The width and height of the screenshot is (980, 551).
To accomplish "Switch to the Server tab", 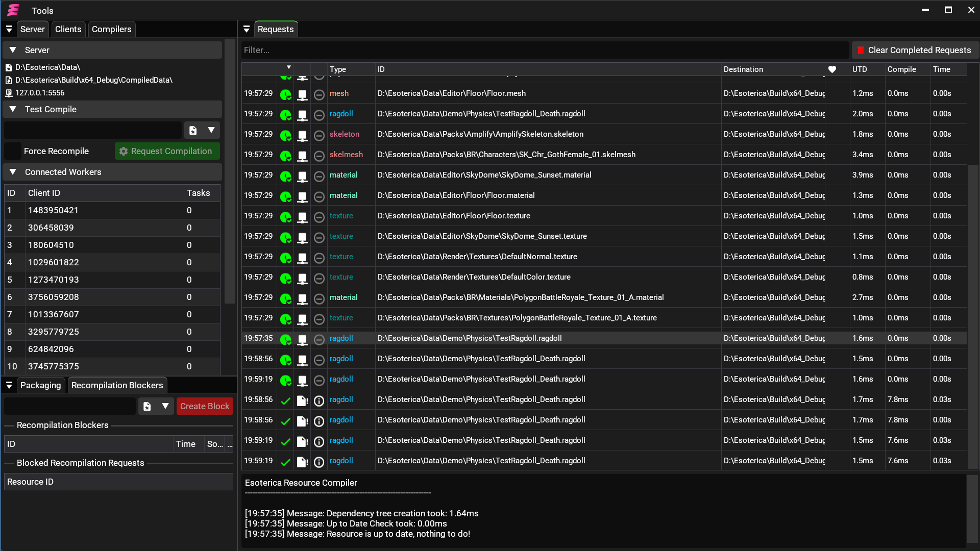I will tap(33, 29).
